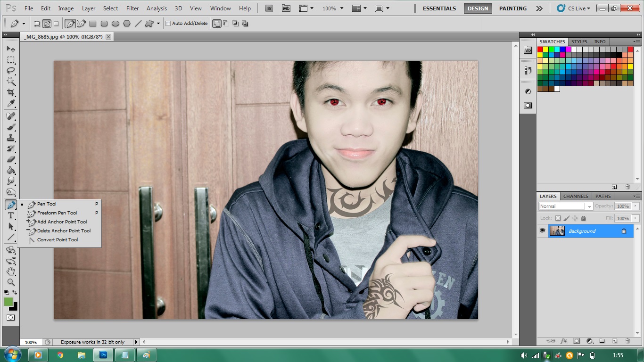Screen dimensions: 644x362
Task: Toggle Lock transparent pixels
Action: point(558,218)
